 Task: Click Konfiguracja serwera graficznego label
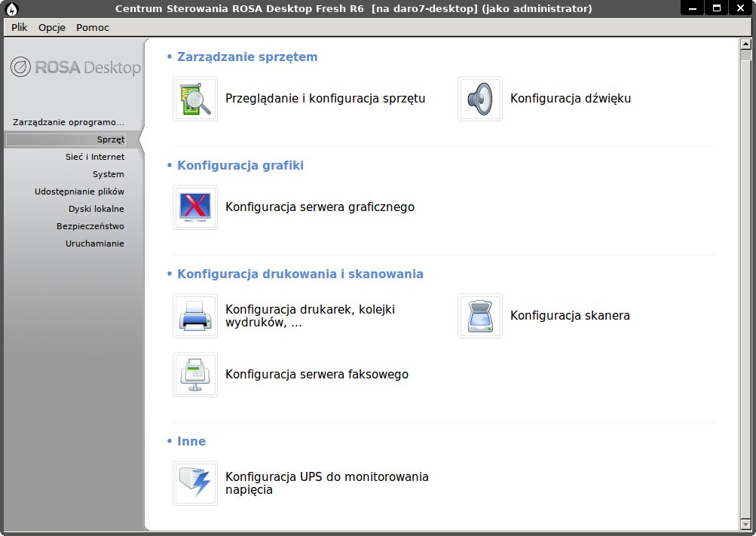[x=320, y=207]
